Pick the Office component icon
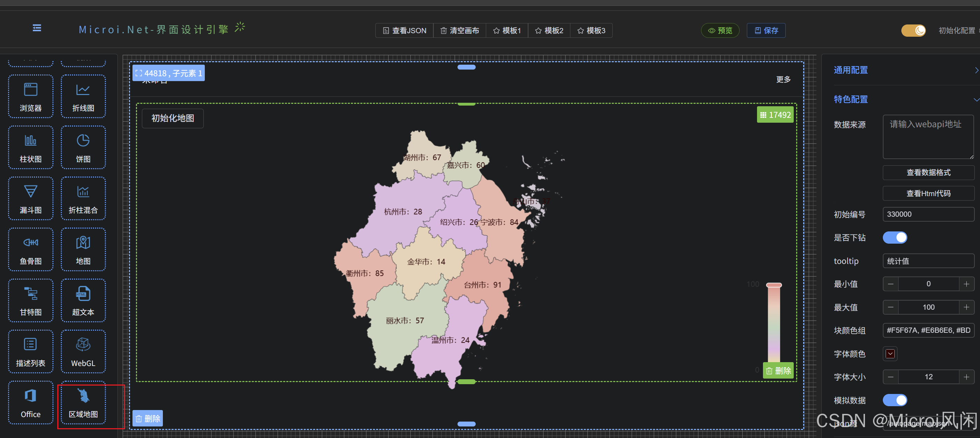The height and width of the screenshot is (438, 980). tap(30, 402)
